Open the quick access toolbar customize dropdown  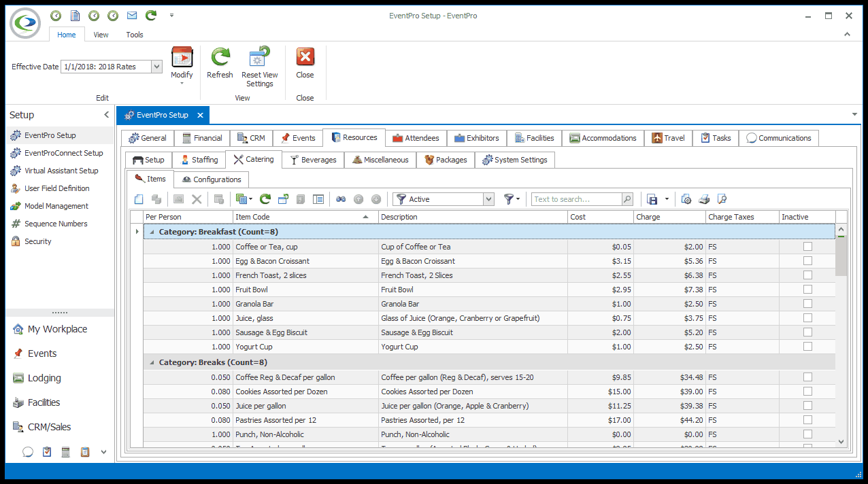tap(171, 15)
